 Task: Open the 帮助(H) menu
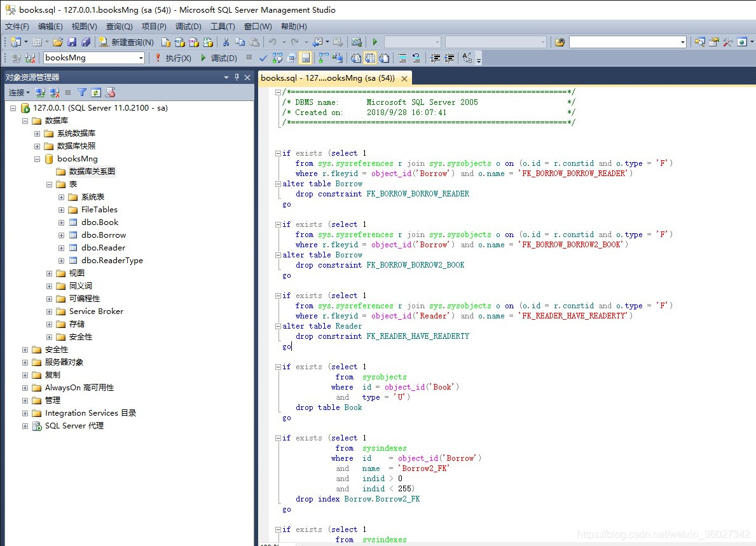click(x=294, y=27)
